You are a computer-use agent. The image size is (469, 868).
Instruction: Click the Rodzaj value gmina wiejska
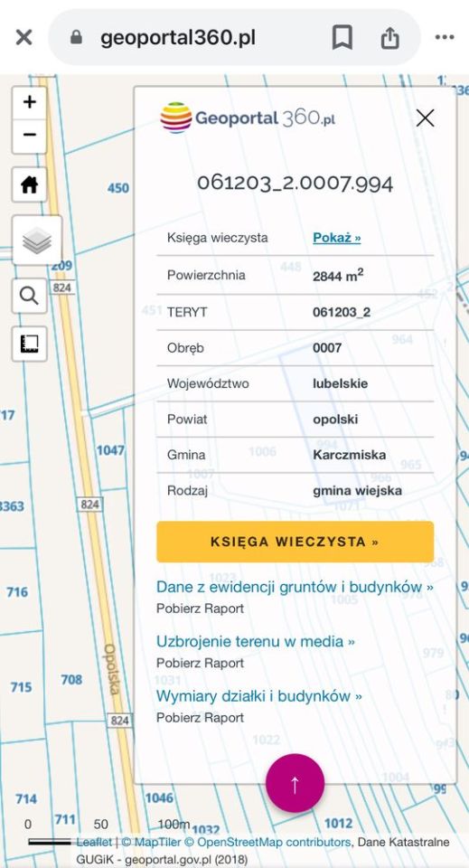click(x=357, y=490)
